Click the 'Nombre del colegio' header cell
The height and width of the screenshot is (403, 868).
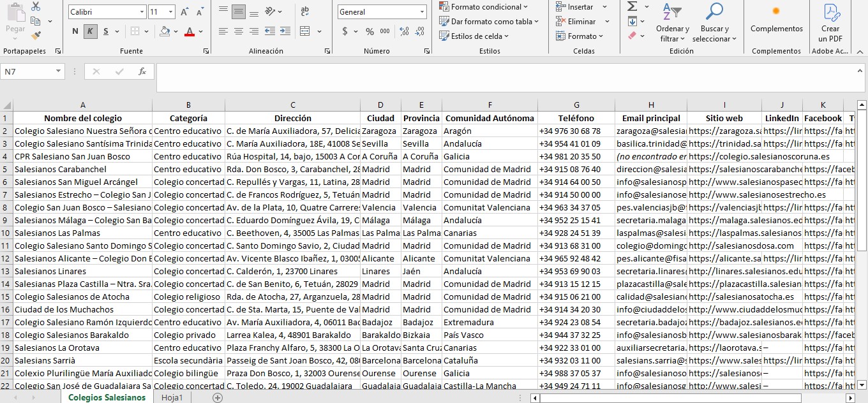pos(82,118)
